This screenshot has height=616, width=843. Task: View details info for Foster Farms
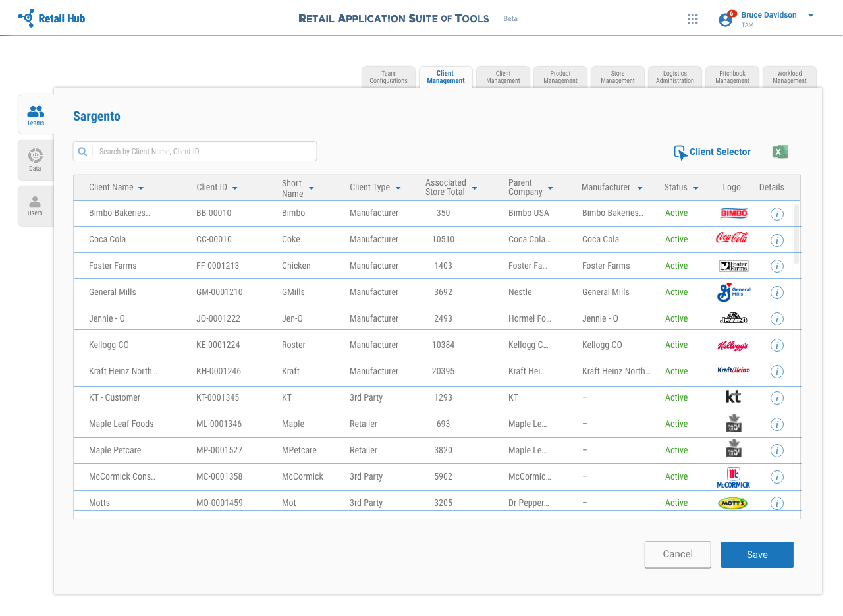[x=777, y=266]
